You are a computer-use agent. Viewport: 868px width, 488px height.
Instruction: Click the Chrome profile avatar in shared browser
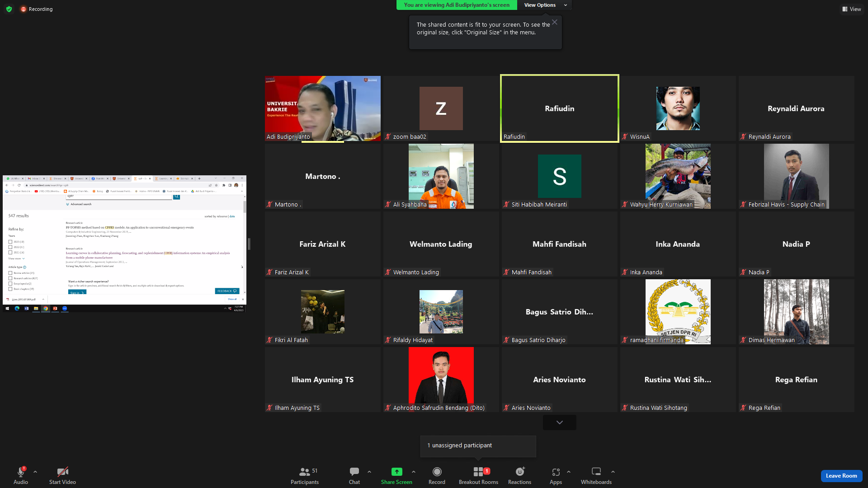tap(236, 185)
